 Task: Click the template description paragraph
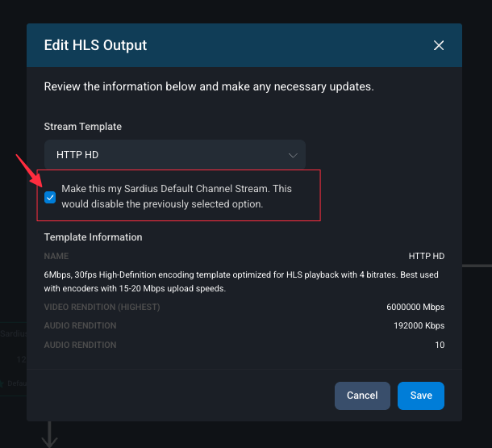(x=242, y=282)
